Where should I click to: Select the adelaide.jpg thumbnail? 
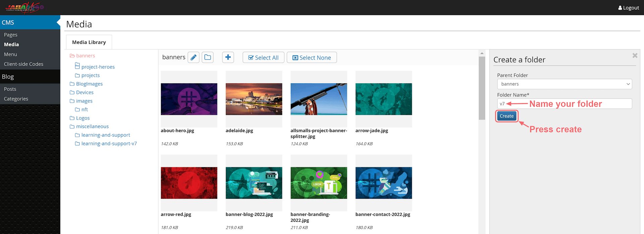pos(254,99)
